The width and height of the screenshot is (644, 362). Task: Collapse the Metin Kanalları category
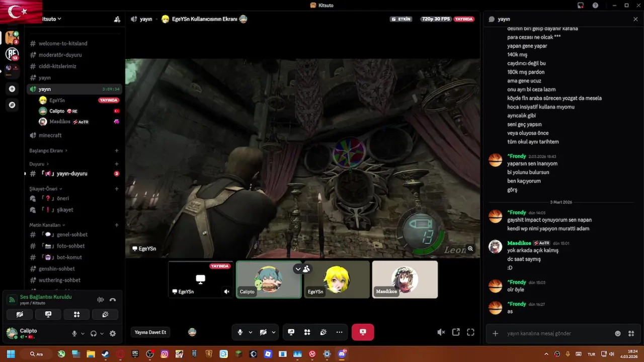(x=47, y=225)
